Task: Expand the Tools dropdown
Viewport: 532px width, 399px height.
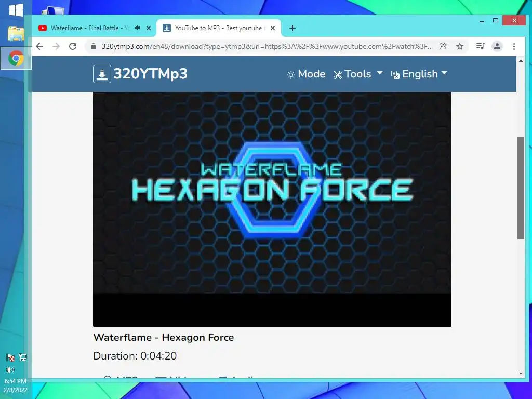Action: tap(358, 74)
